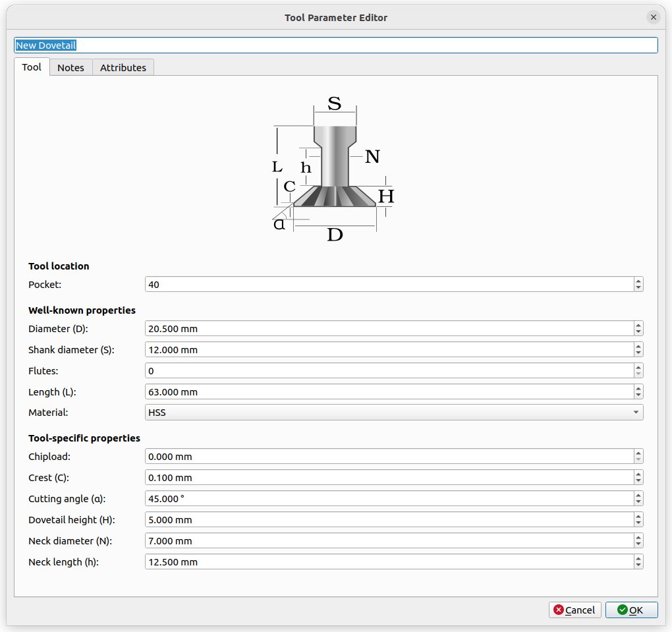Open the Attributes tab
The image size is (672, 632).
coord(123,68)
